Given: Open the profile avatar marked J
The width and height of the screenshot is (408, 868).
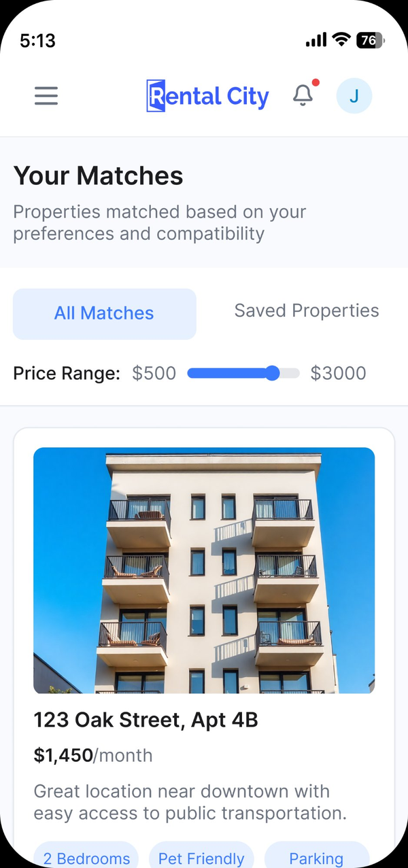Looking at the screenshot, I should coord(354,96).
